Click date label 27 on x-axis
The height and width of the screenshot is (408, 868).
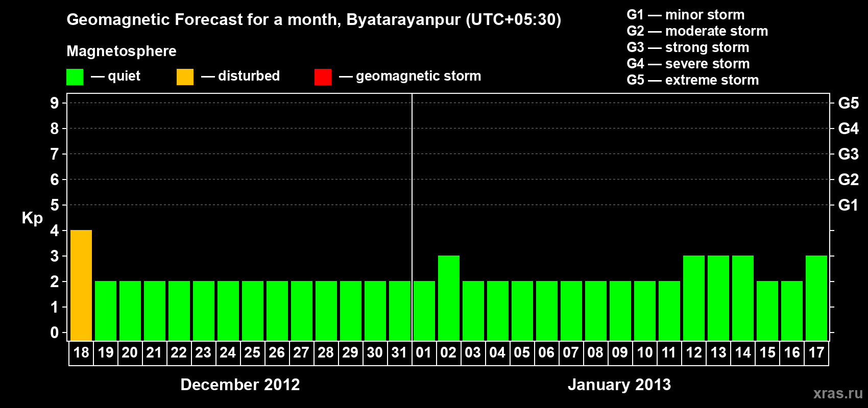[x=301, y=352]
